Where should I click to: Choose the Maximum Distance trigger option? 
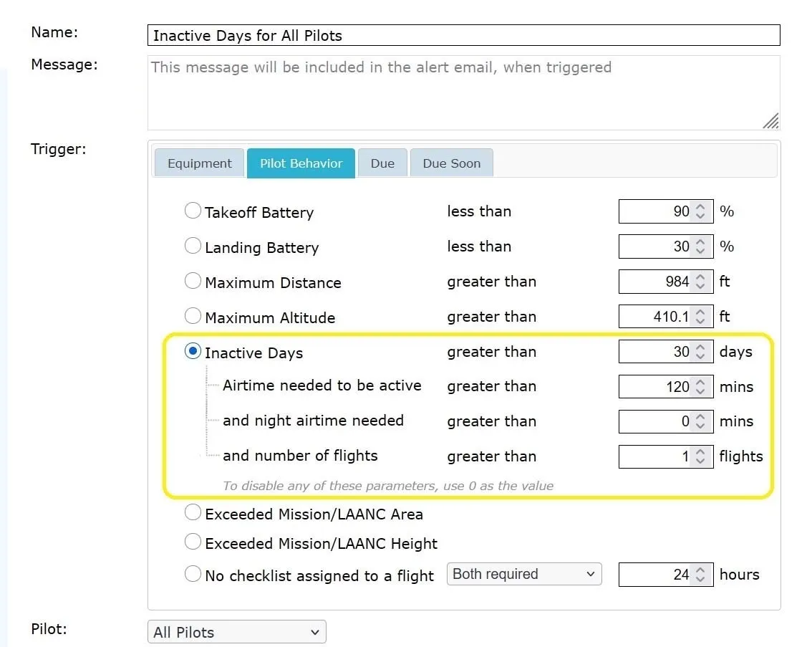(193, 282)
